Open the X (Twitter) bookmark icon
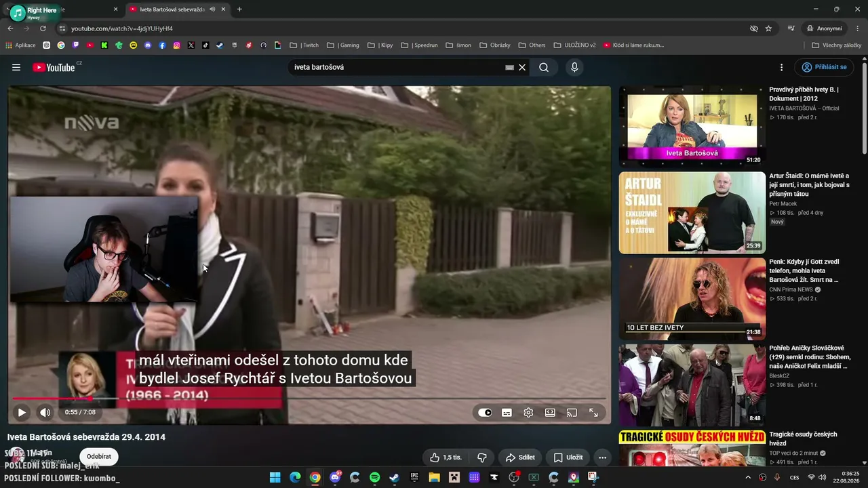This screenshot has height=488, width=868. tap(191, 45)
